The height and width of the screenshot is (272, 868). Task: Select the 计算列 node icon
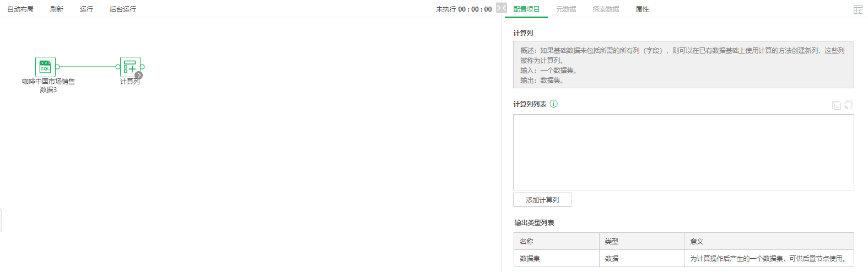pyautogui.click(x=130, y=67)
